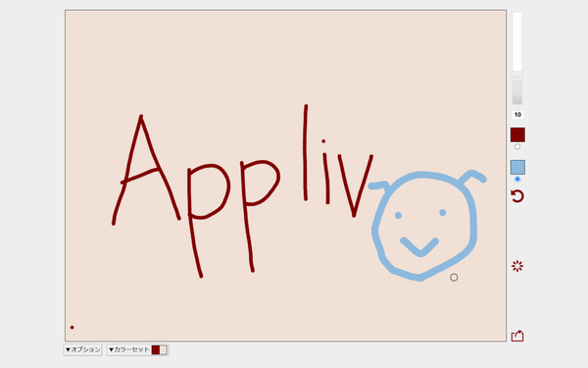Select the dark red color swatch
588x368 pixels.
click(517, 134)
